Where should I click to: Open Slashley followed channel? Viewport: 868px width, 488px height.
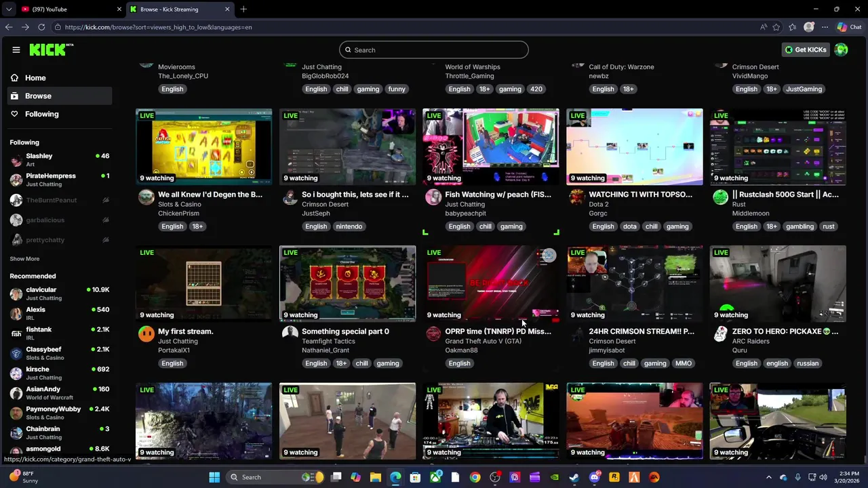pyautogui.click(x=60, y=160)
